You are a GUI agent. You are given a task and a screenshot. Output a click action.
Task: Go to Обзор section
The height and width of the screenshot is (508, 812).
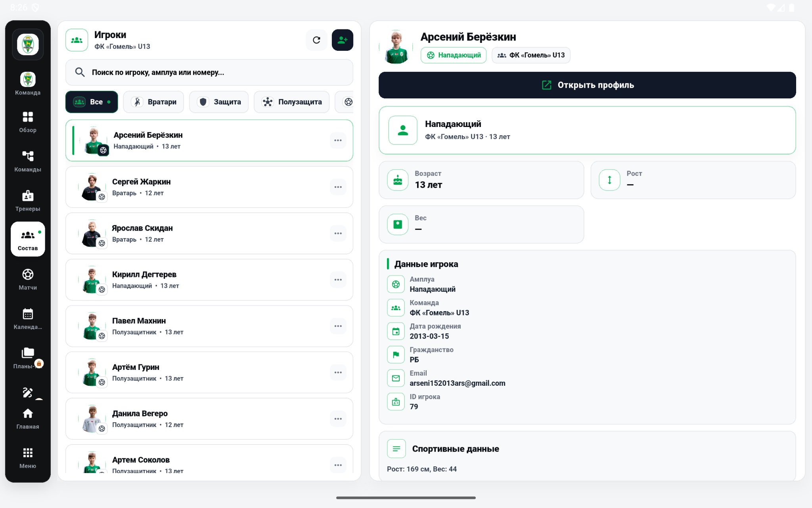pos(28,122)
